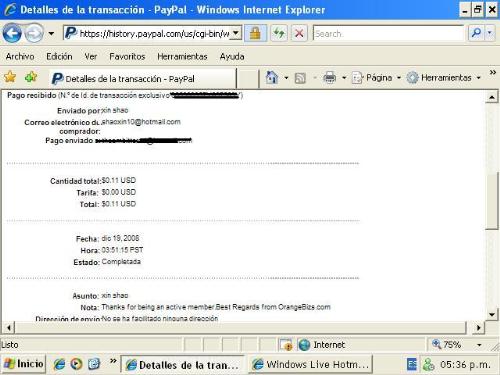Viewport: 500px width, 375px height.
Task: Open the Herramientas menu in menu bar
Action: [x=182, y=56]
